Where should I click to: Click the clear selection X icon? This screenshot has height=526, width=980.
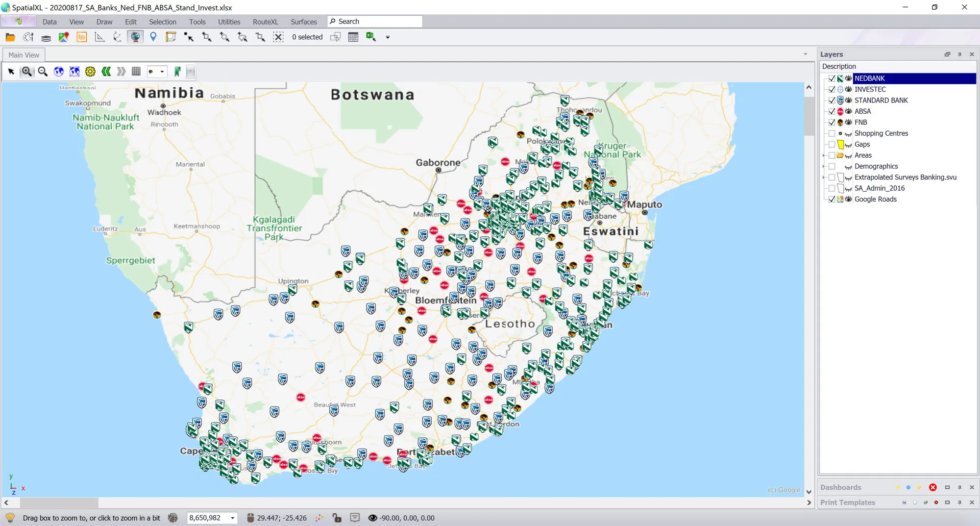278,37
